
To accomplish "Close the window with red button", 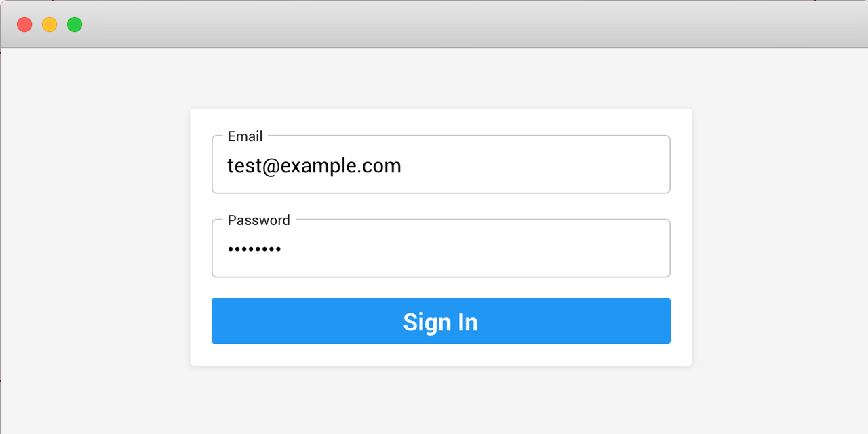I will tap(24, 24).
